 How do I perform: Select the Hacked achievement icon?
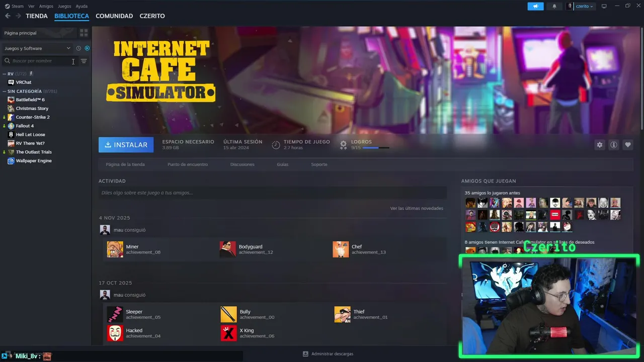(115, 333)
